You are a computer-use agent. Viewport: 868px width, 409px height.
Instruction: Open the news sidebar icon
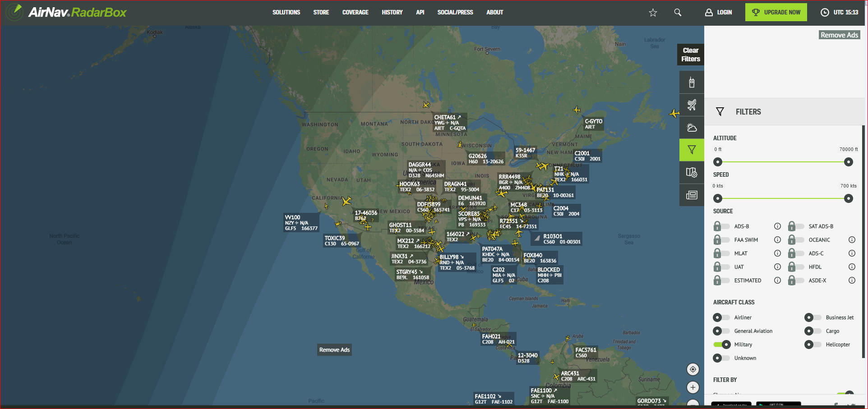[x=692, y=195]
